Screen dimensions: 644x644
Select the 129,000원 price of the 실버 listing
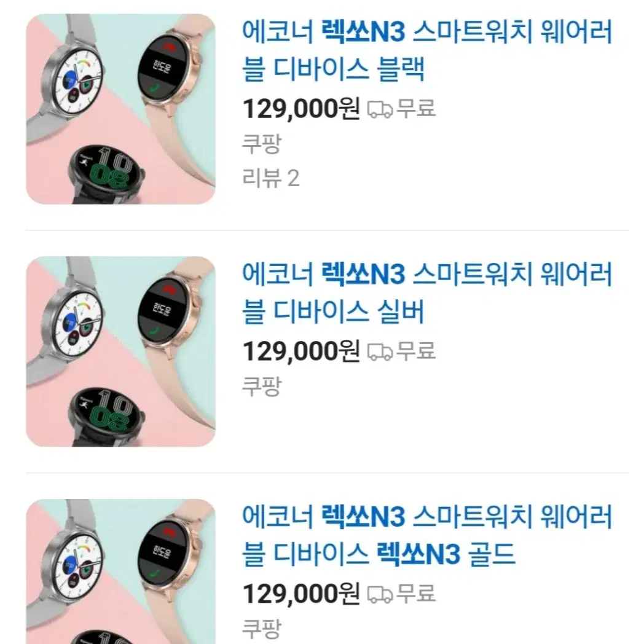click(302, 351)
